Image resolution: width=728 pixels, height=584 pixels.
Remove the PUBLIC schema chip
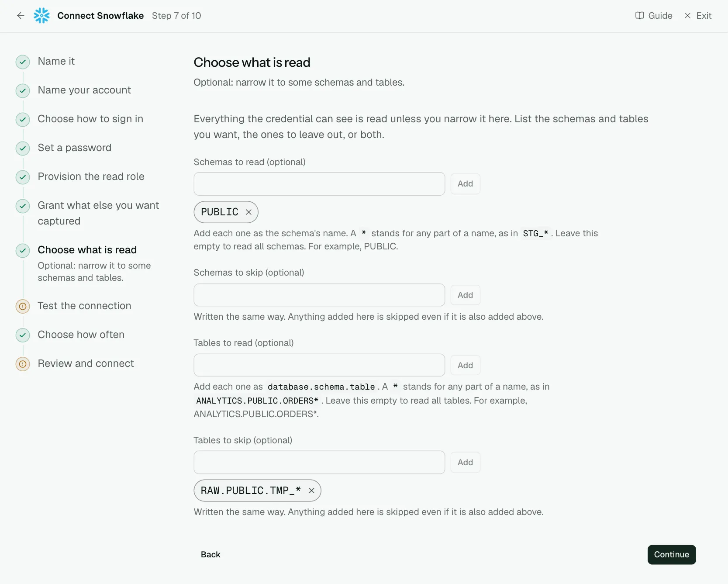(x=248, y=212)
